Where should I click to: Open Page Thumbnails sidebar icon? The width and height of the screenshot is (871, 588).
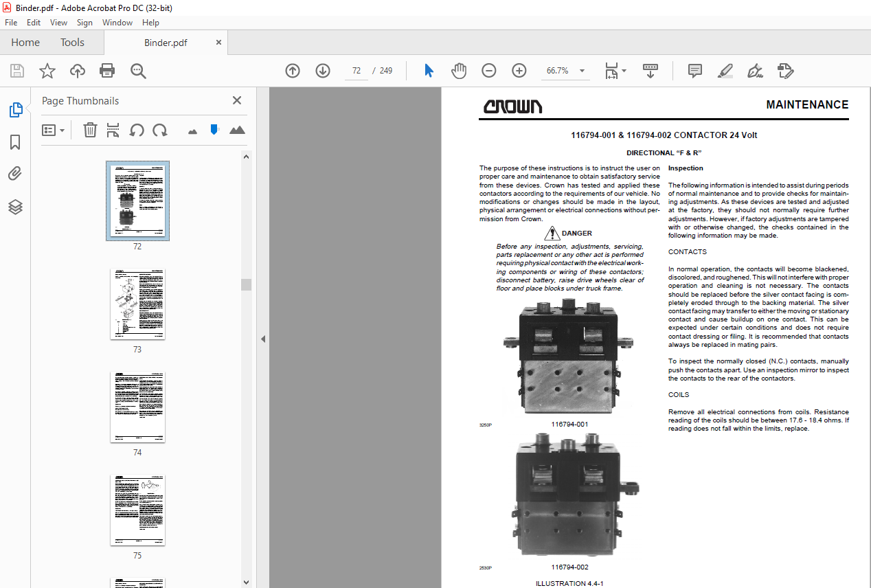[15, 109]
